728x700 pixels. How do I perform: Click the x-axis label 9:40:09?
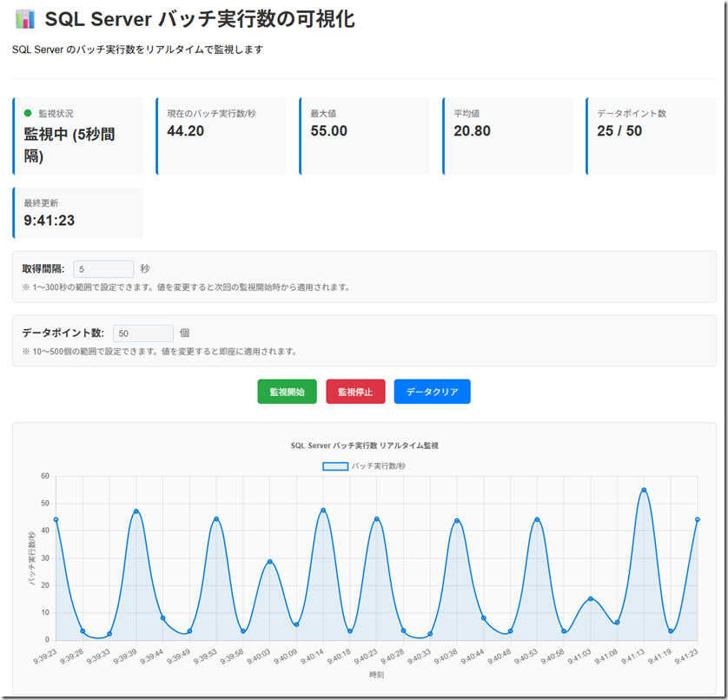click(x=286, y=656)
